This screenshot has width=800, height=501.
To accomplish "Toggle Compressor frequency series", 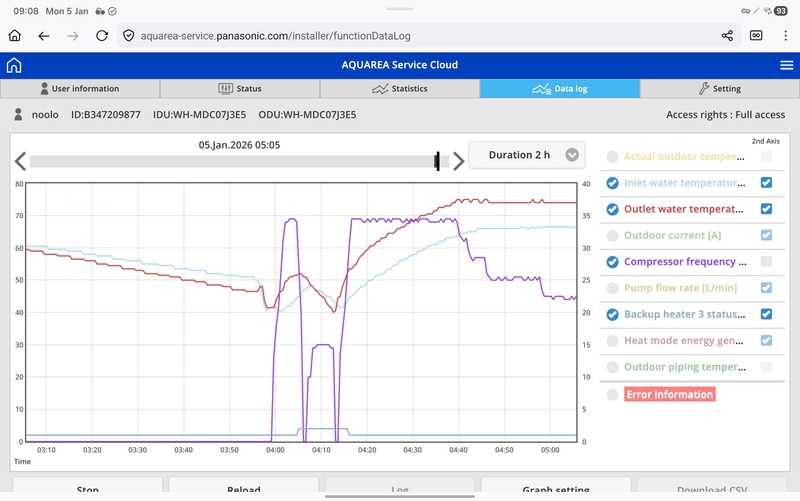I will 612,262.
